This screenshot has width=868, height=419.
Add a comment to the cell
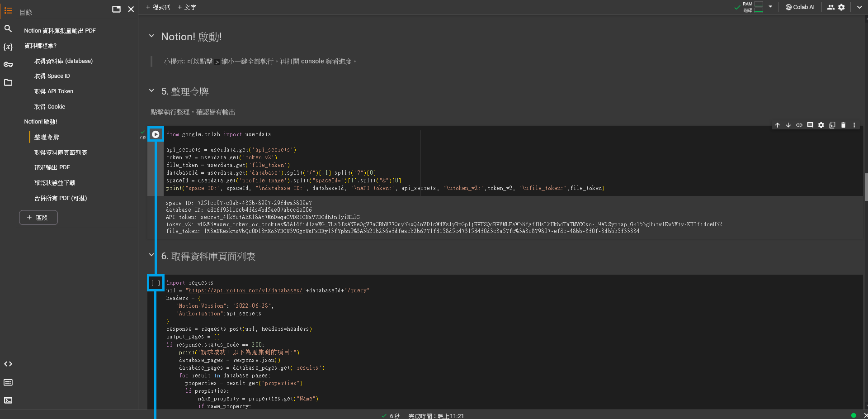tap(810, 125)
